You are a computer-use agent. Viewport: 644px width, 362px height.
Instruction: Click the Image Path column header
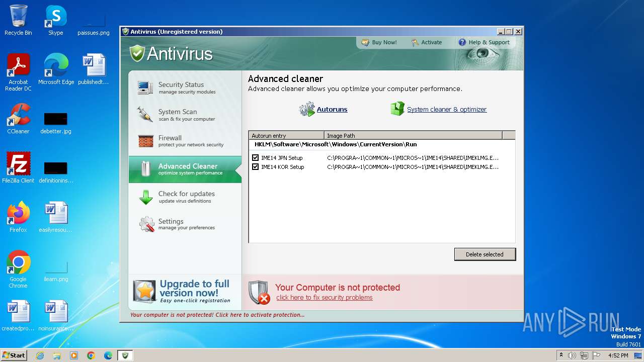tap(414, 136)
